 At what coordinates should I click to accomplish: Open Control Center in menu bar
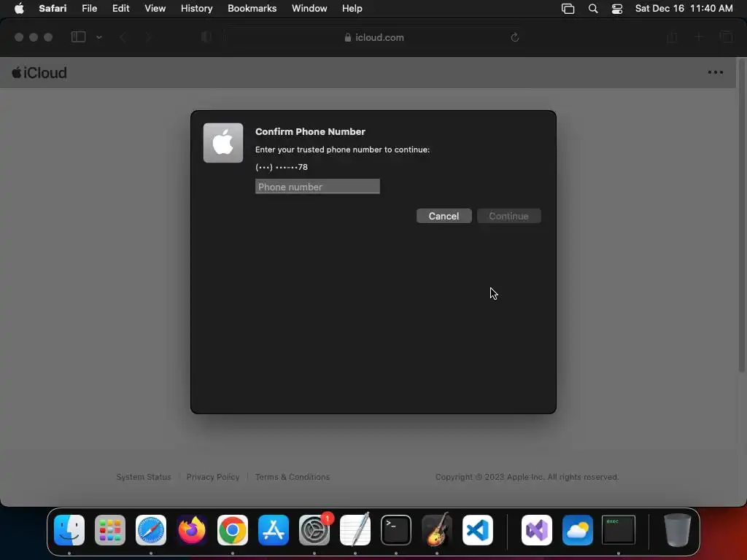click(x=617, y=9)
